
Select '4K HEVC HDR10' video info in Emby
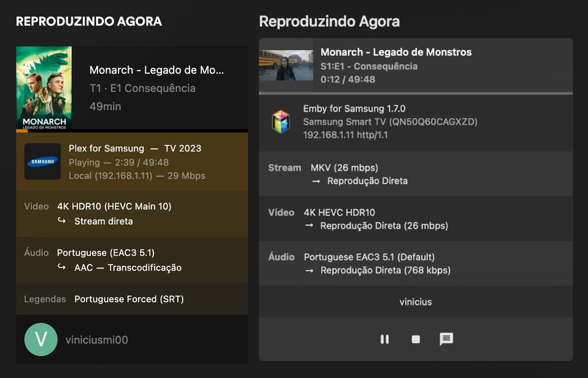339,213
